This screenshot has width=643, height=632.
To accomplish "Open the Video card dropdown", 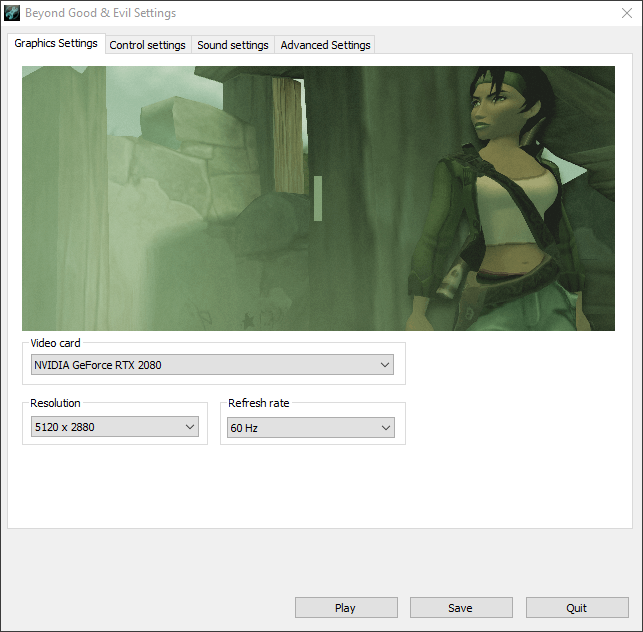I will (x=212, y=365).
